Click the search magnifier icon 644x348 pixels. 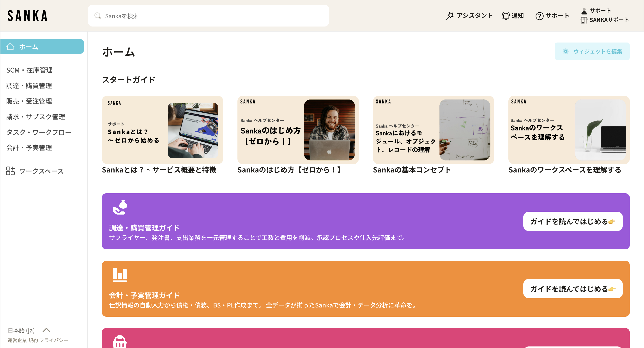click(x=97, y=16)
